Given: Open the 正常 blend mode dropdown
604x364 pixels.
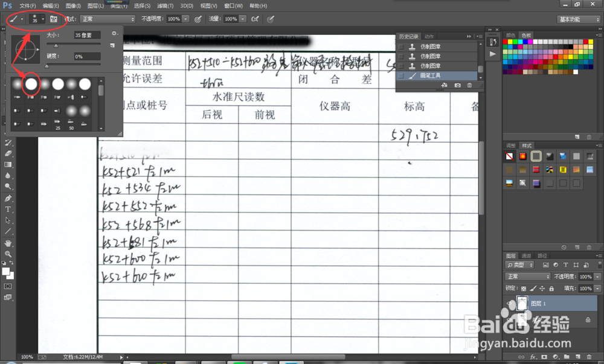Looking at the screenshot, I should click(527, 276).
